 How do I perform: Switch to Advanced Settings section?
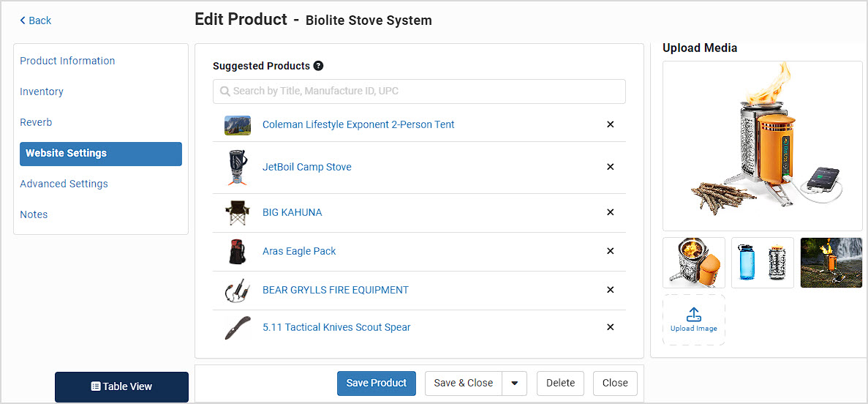(64, 184)
